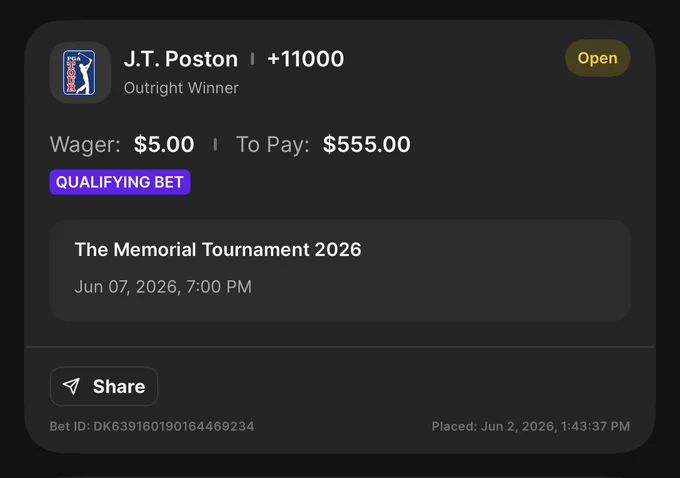Viewport: 680px width, 478px height.
Task: Click the Share button
Action: tap(104, 386)
